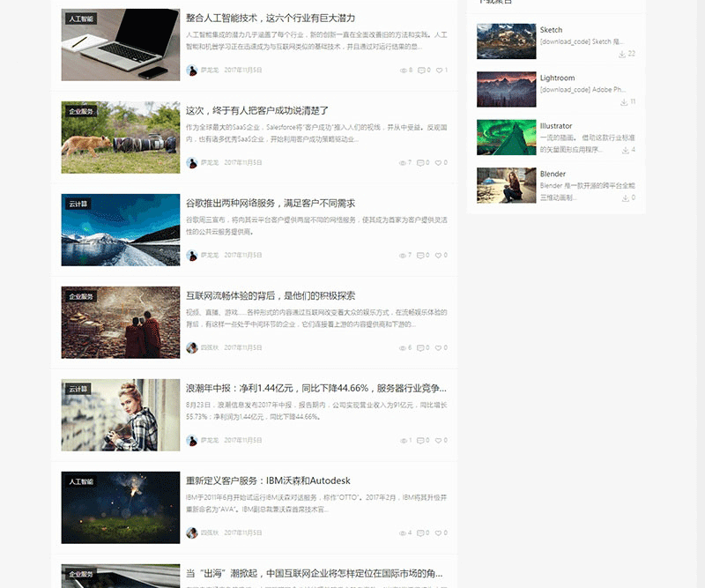
Task: Click the eye views icon on 整合人工智能技术 article
Action: (403, 71)
